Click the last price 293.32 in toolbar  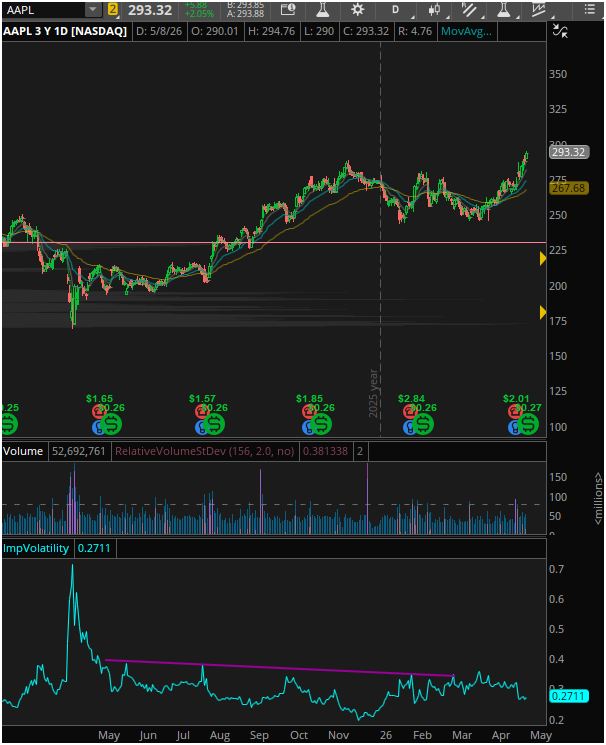pos(150,10)
